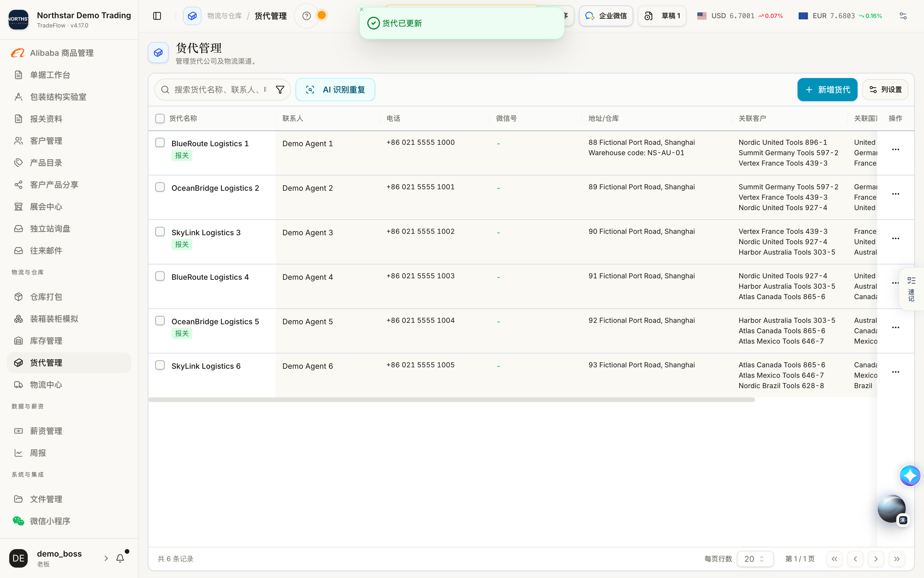This screenshot has width=924, height=578.
Task: Open 列设置 column settings
Action: coord(885,90)
